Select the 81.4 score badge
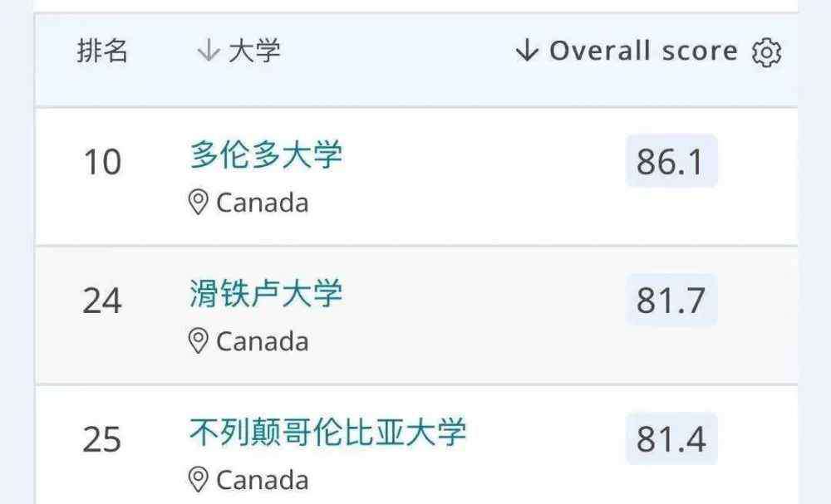831x504 pixels. [x=671, y=438]
